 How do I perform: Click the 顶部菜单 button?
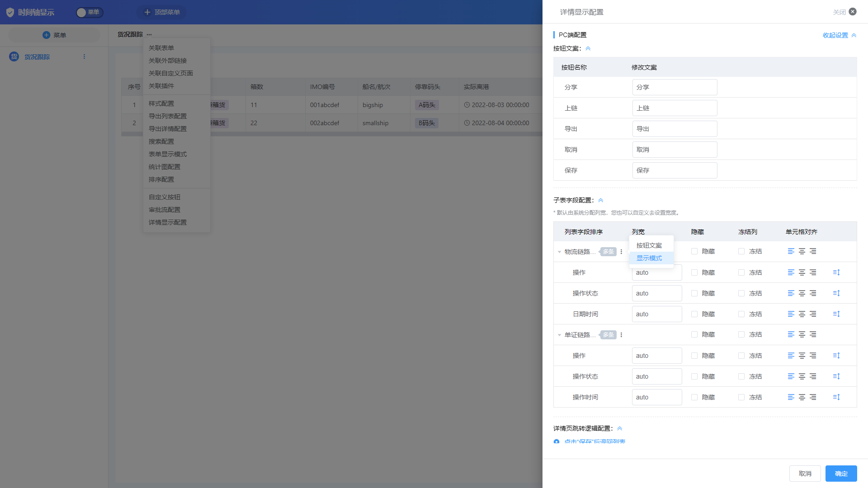[x=161, y=12]
